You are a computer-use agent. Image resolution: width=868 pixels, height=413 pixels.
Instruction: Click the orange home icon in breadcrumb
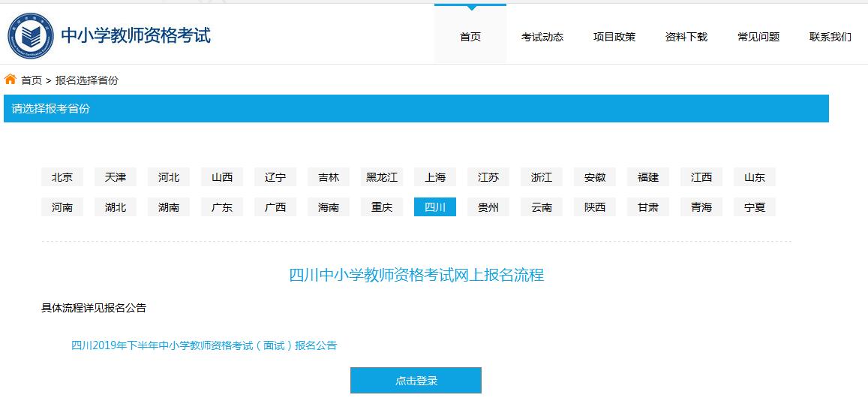tap(10, 80)
